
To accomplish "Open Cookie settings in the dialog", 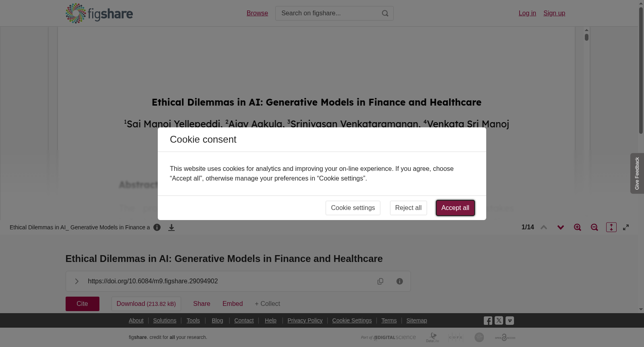I will (353, 208).
